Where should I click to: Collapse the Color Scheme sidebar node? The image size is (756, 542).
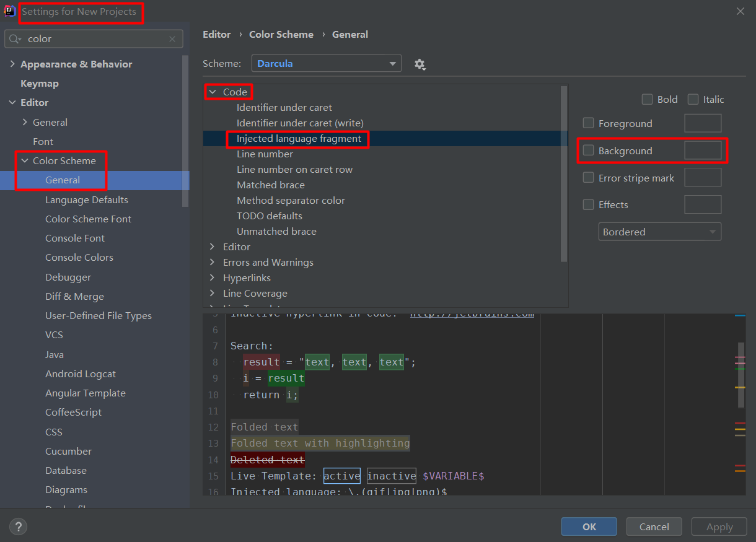pyautogui.click(x=25, y=160)
